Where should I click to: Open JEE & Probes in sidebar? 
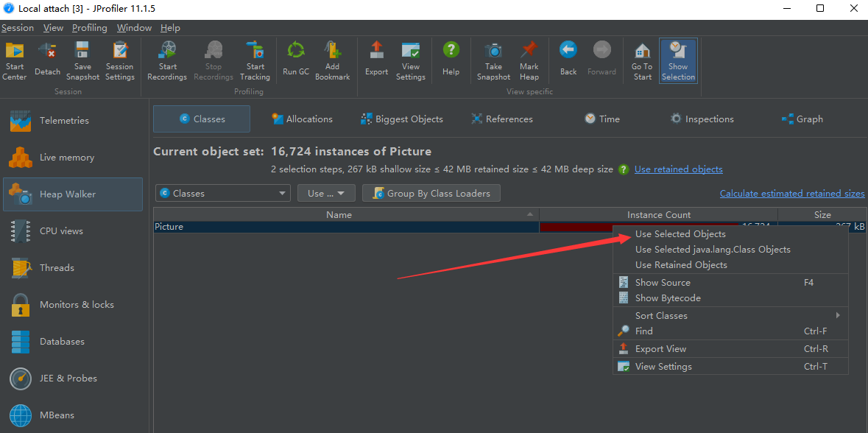pyautogui.click(x=73, y=379)
